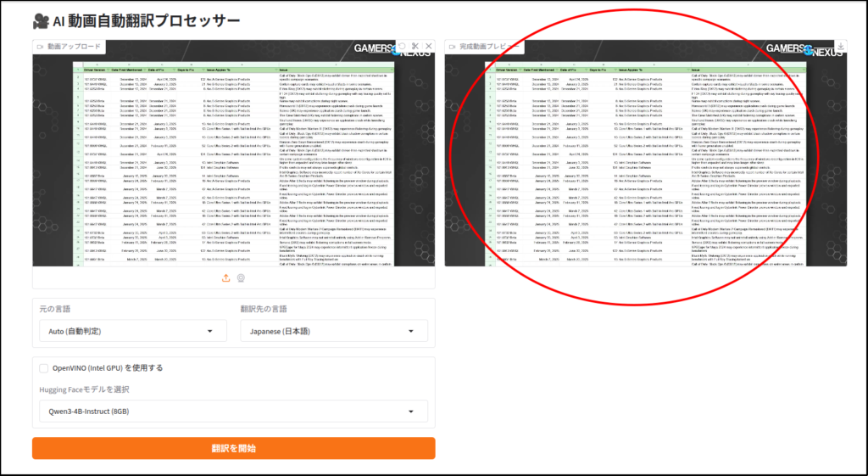The width and height of the screenshot is (868, 476).
Task: Click the camera icon beside 完成動画プレビュー label
Action: pos(452,47)
